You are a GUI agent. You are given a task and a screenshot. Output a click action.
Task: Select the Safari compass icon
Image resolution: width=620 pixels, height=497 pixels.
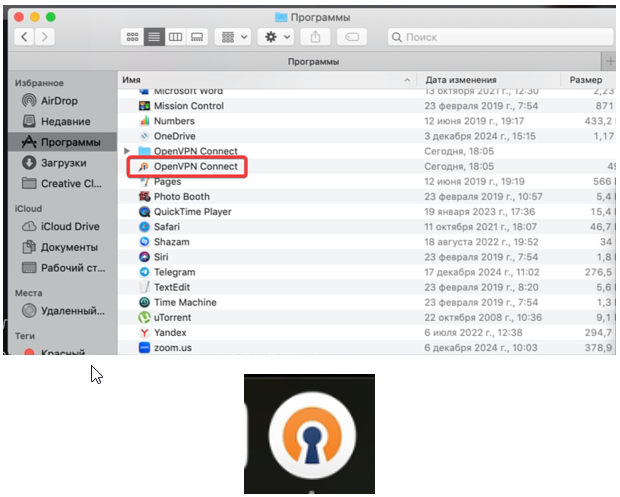coord(144,227)
